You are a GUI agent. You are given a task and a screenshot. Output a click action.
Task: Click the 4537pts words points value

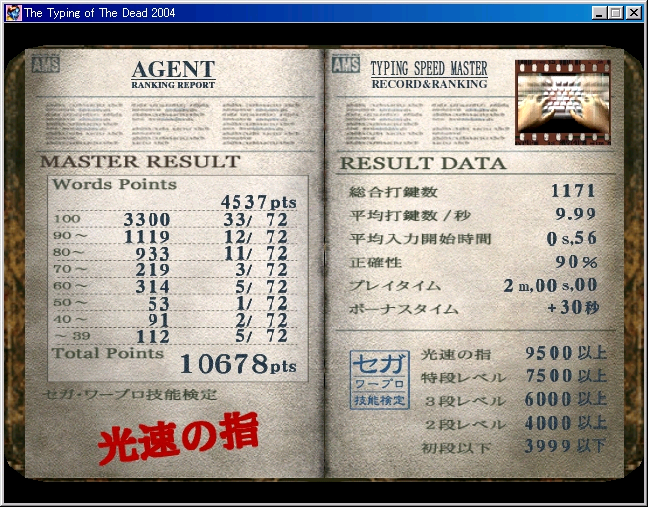click(x=258, y=202)
